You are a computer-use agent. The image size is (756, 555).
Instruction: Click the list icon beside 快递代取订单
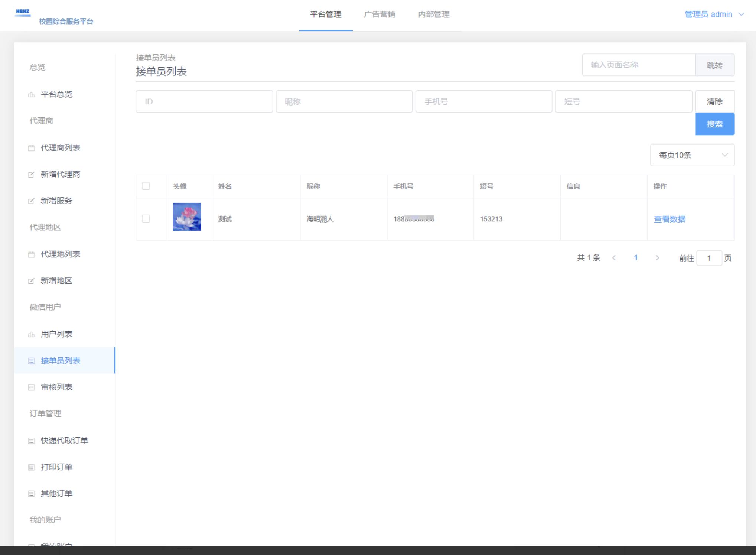click(31, 441)
